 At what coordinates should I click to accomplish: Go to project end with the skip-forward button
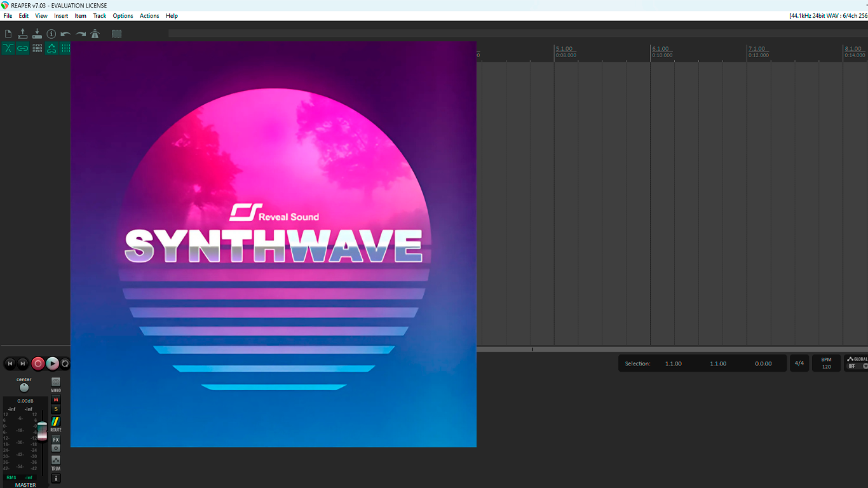click(x=23, y=363)
